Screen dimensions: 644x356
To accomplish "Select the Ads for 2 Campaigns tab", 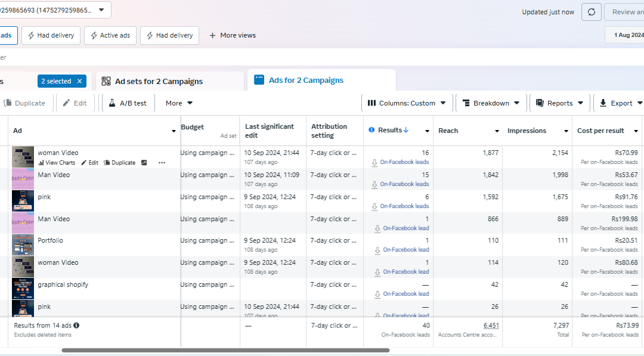I will pyautogui.click(x=321, y=80).
